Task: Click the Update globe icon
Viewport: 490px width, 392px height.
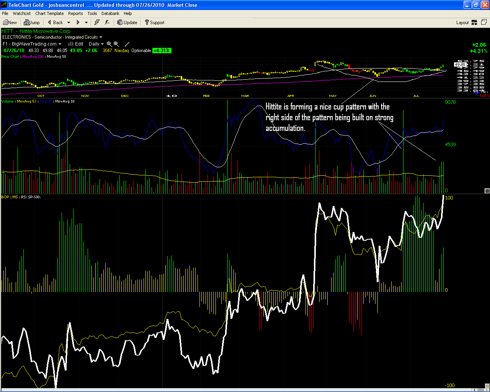Action: [127, 22]
